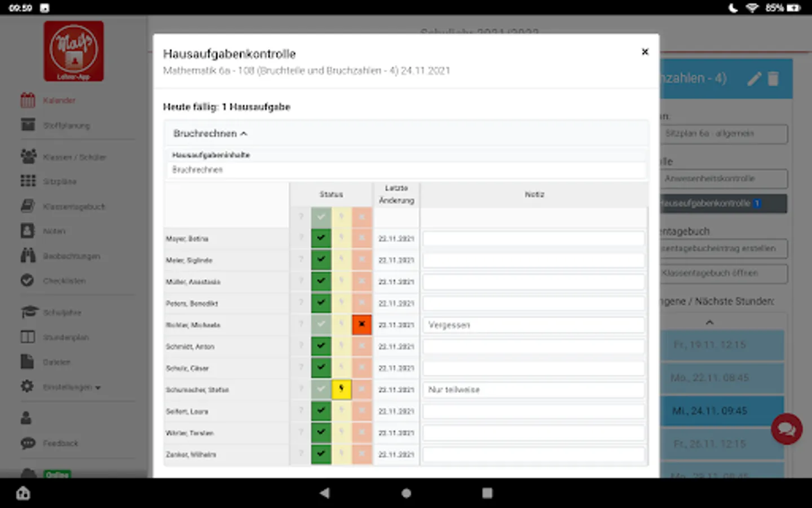Set Müller, Anastasia to partial status

coord(341,281)
